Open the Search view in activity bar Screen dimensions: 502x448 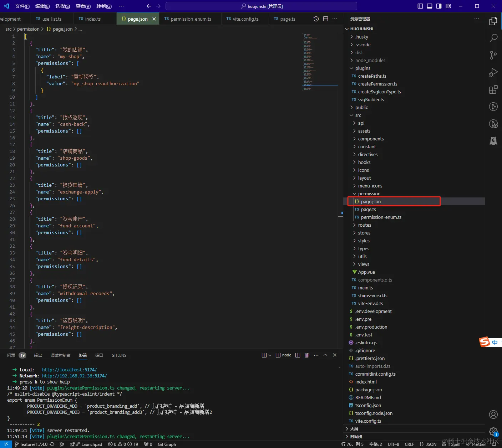click(x=493, y=38)
